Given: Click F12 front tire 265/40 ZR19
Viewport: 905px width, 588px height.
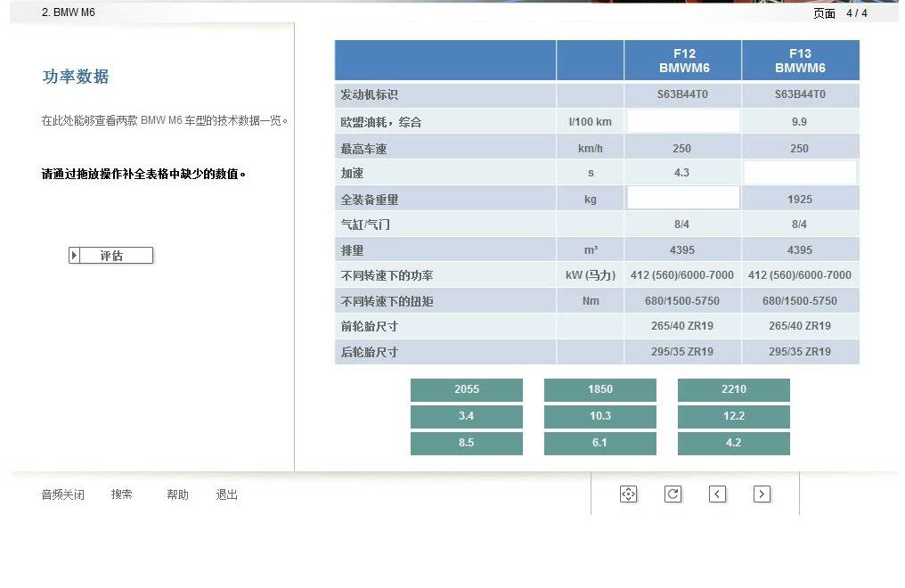Looking at the screenshot, I should click(682, 326).
